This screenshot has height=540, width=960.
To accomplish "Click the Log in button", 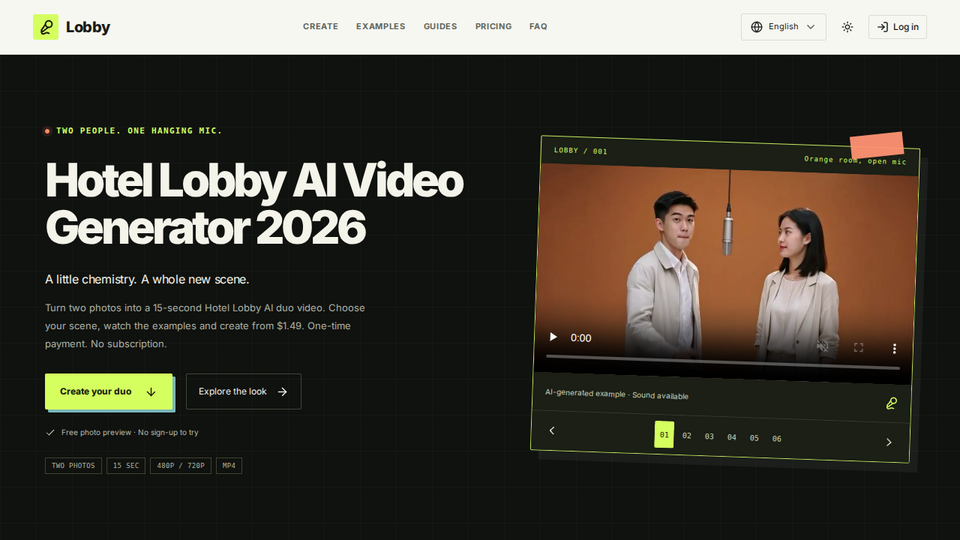I will (x=897, y=27).
